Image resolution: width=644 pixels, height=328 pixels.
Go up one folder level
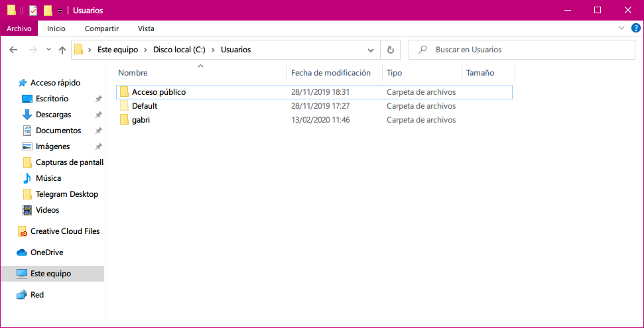[62, 50]
